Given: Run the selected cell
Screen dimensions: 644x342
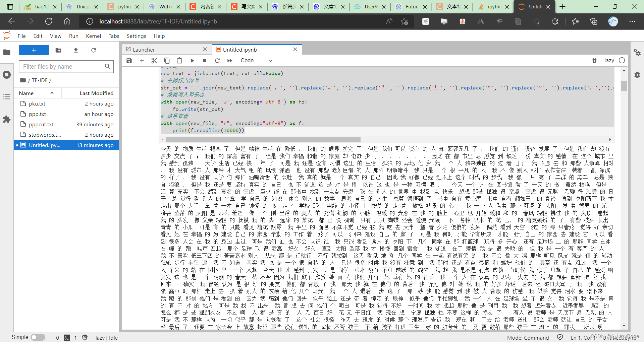Looking at the screenshot, I should [192, 61].
